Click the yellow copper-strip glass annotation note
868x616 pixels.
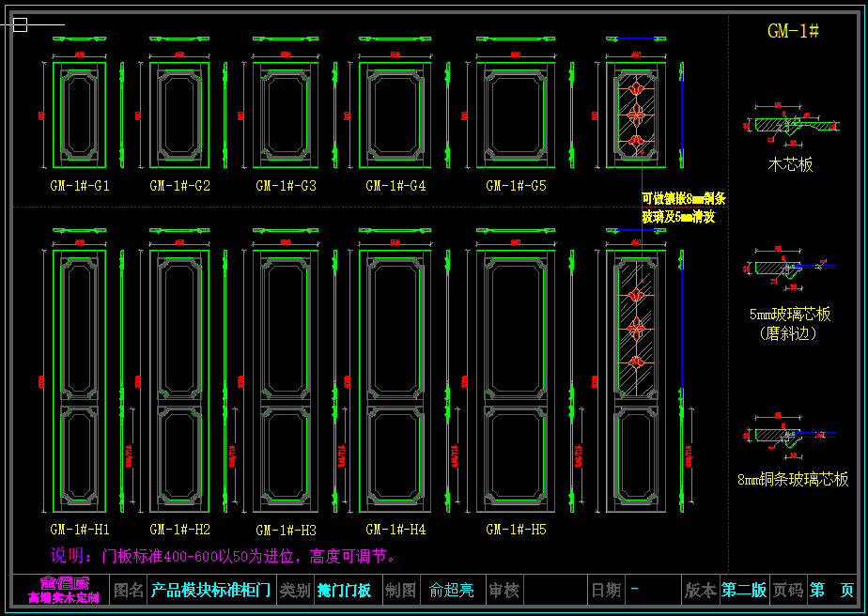683,208
